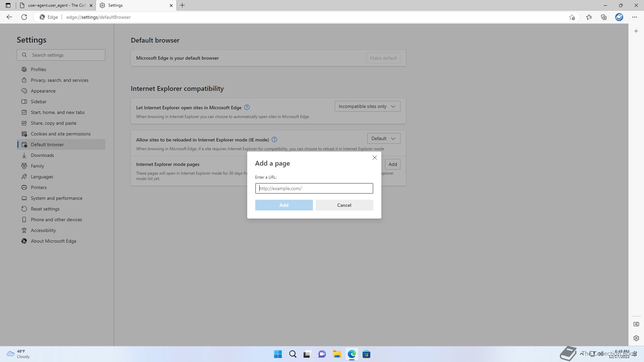
Task: Open About Microsoft Edge section
Action: click(61, 241)
